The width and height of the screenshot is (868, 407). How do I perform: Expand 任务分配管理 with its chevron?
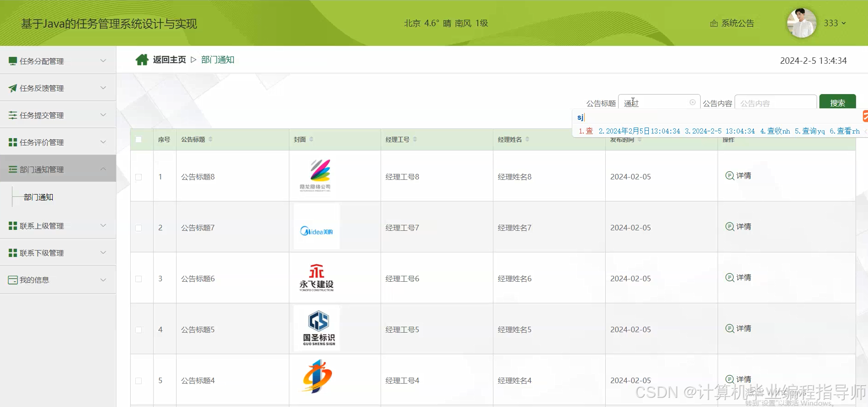(103, 61)
